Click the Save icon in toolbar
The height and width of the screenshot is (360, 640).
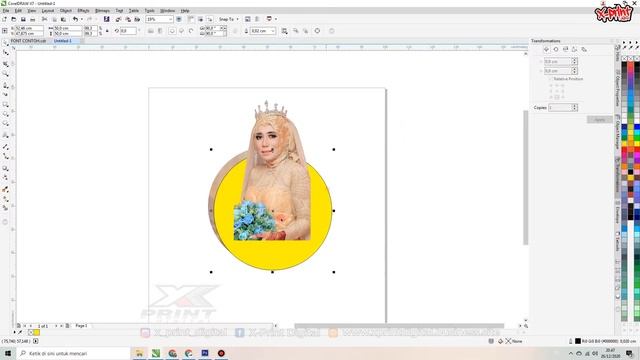coord(23,19)
